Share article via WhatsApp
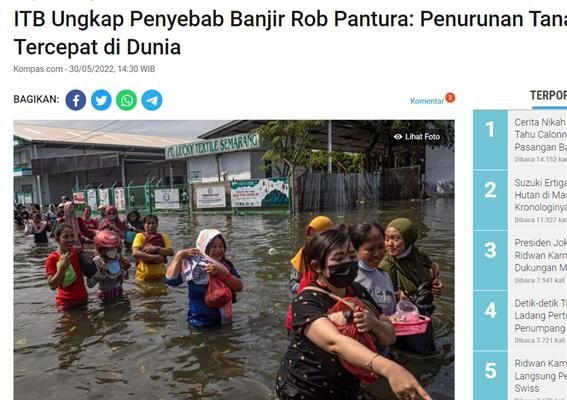The image size is (567, 400). point(126,100)
